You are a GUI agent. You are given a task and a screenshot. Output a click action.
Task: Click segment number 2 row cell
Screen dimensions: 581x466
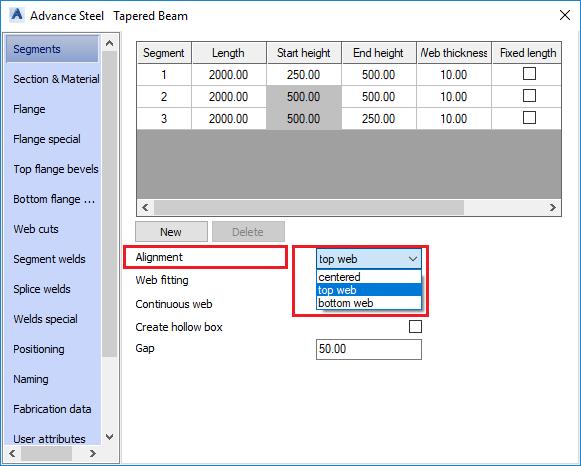click(x=164, y=97)
